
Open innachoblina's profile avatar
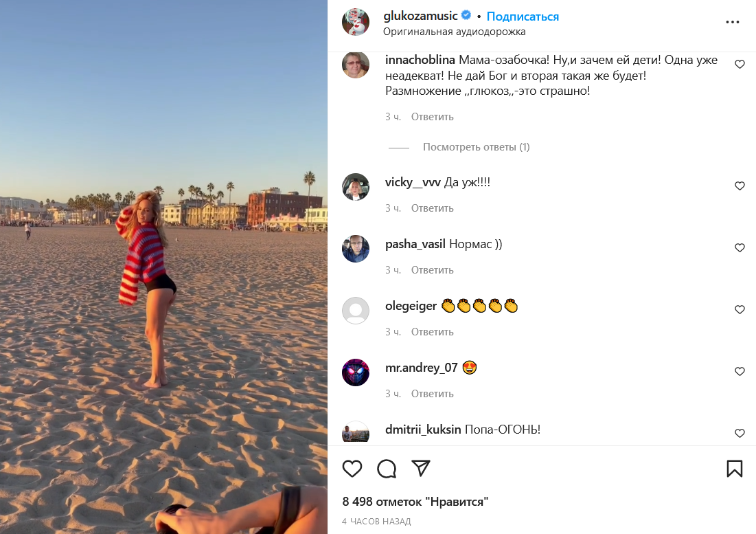point(356,65)
